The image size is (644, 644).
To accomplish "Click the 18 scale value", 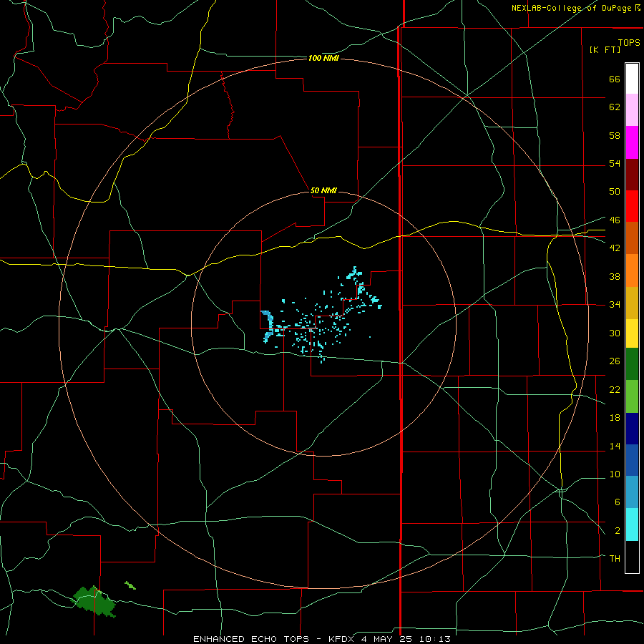I will 615,418.
